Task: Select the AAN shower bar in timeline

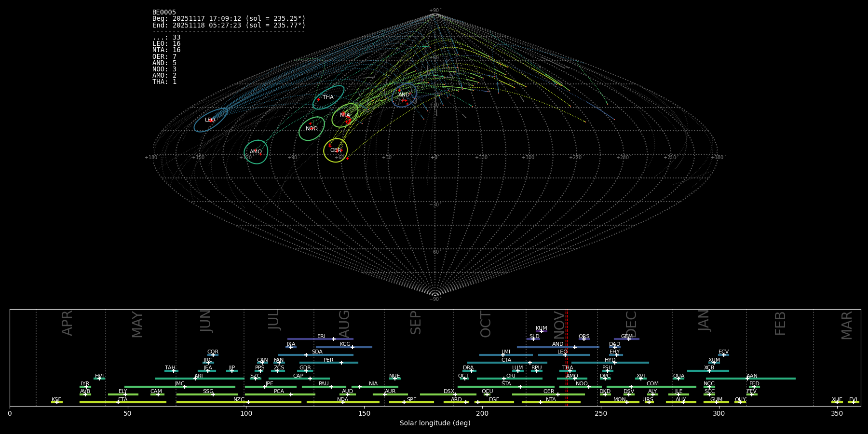Action: 750,379
